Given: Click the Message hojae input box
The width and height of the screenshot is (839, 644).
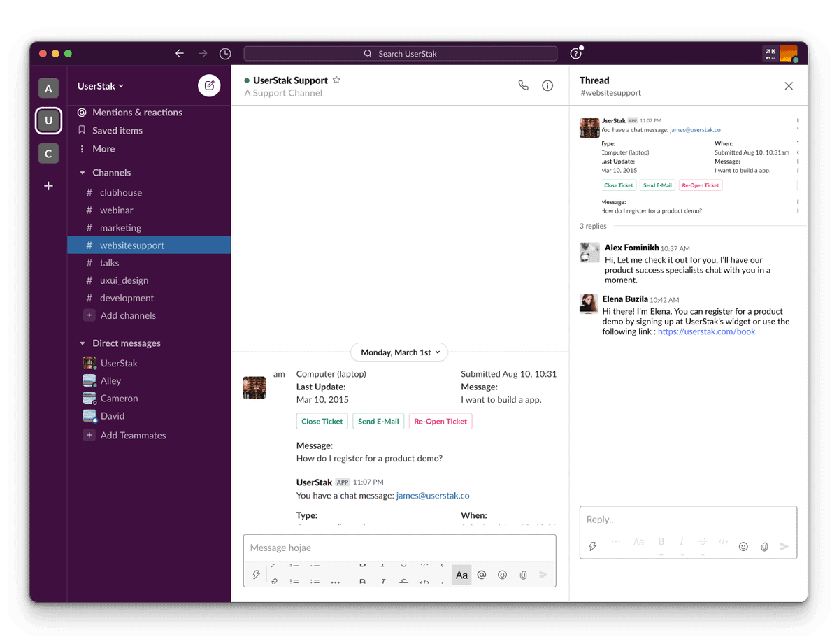Looking at the screenshot, I should (399, 548).
